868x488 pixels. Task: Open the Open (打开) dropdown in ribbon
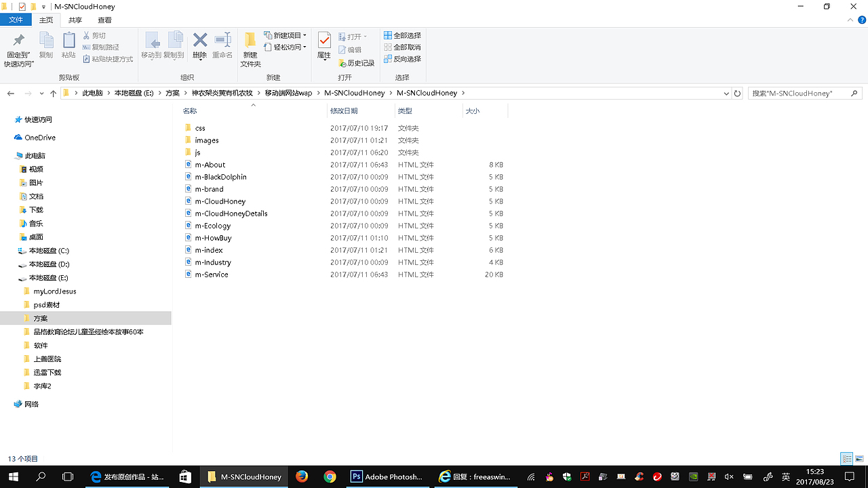click(x=353, y=37)
